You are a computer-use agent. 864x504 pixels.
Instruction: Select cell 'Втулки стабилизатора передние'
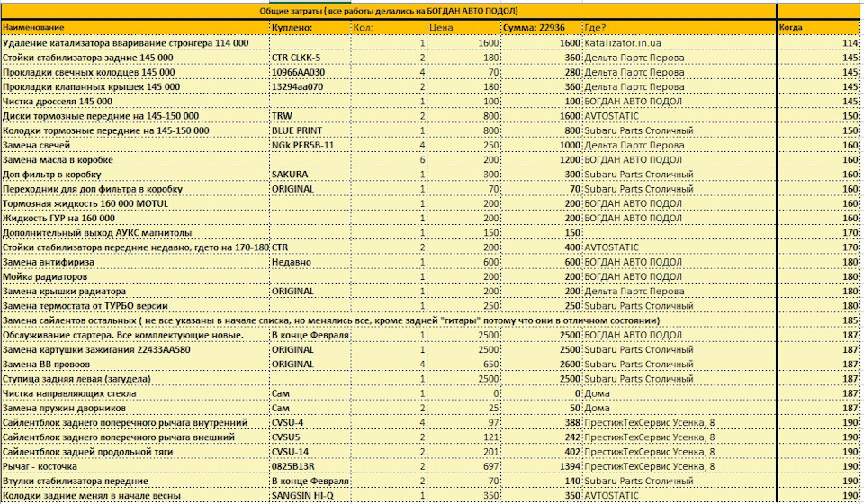tap(135, 481)
